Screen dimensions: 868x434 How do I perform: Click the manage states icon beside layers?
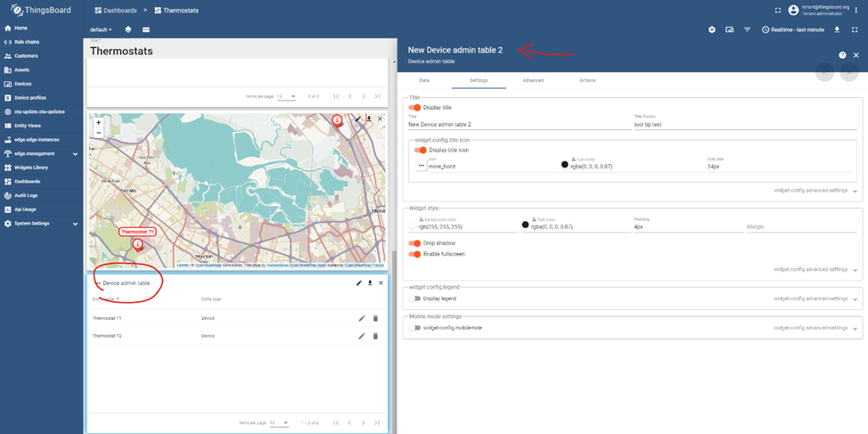tap(146, 29)
